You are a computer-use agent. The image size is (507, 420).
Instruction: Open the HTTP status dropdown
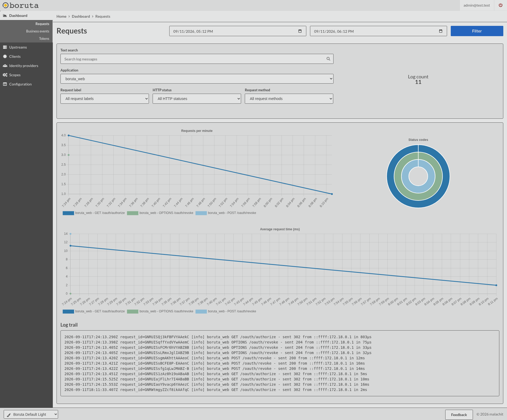[197, 99]
